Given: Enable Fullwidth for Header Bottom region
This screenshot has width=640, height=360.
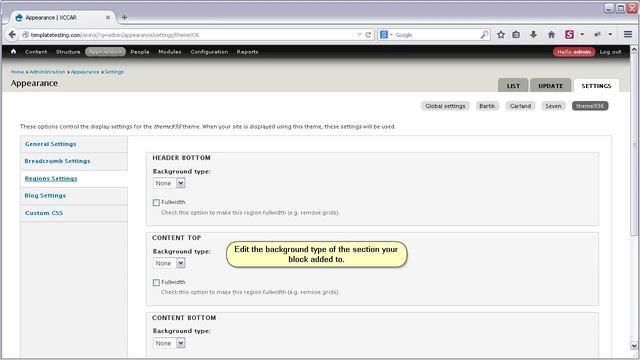Looking at the screenshot, I should (x=156, y=202).
